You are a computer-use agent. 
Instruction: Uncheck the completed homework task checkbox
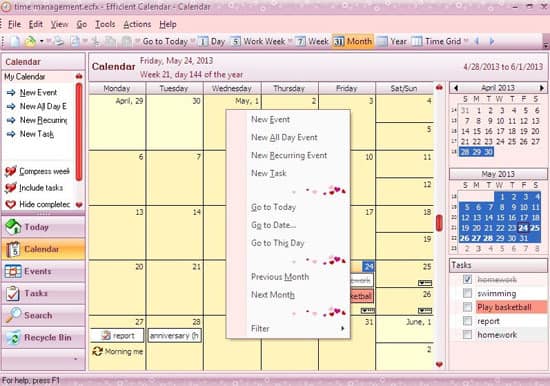click(467, 279)
